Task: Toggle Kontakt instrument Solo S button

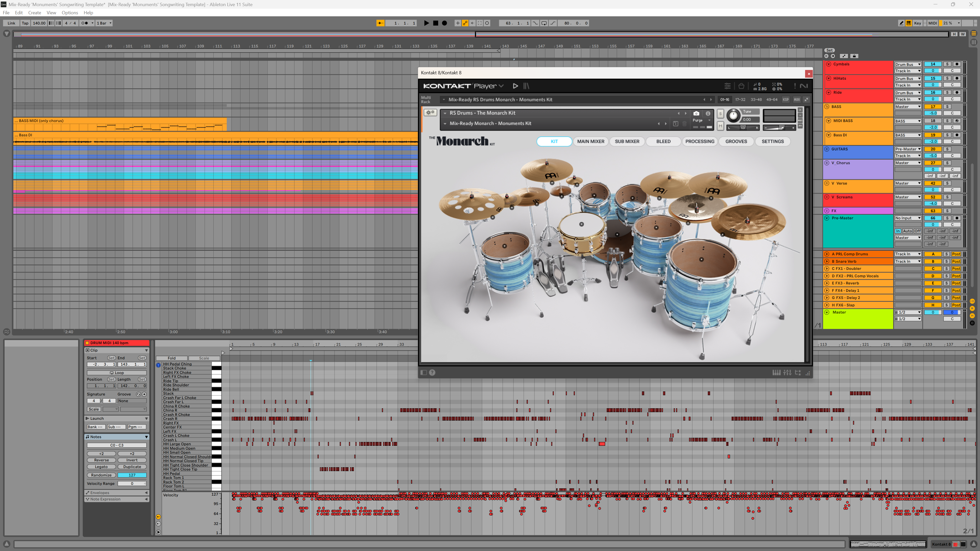Action: tap(720, 113)
